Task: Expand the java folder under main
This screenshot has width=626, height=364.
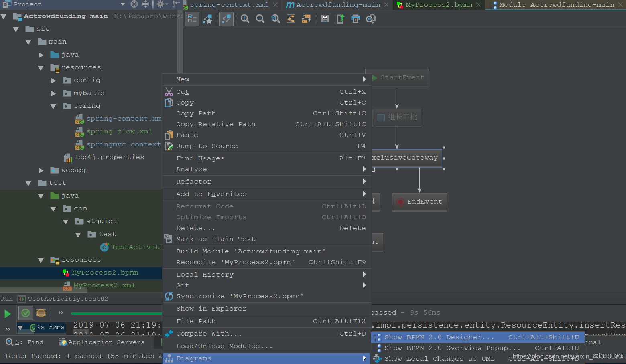Action: click(x=41, y=55)
